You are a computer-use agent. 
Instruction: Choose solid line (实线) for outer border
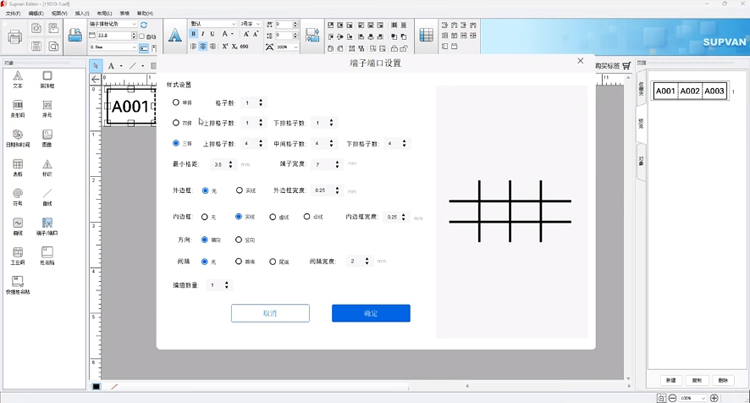(x=239, y=190)
